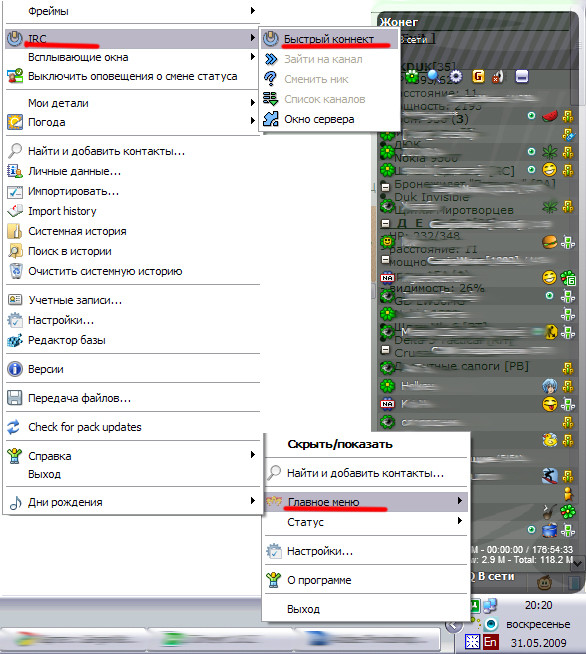This screenshot has height=654, width=586.
Task: Expand the Фреймы submenu
Action: (133, 11)
